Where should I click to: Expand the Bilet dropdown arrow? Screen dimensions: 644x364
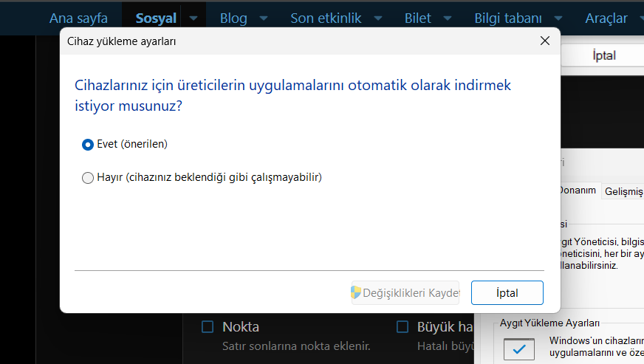point(448,18)
